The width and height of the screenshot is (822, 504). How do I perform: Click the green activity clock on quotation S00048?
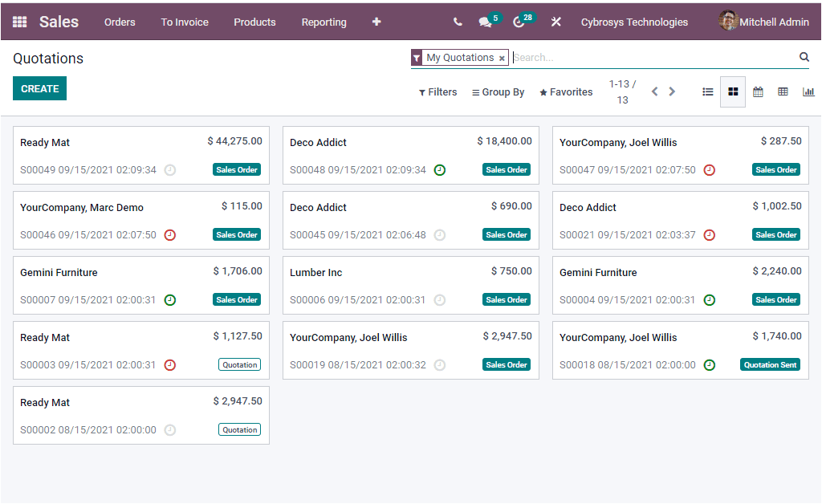[x=440, y=169]
